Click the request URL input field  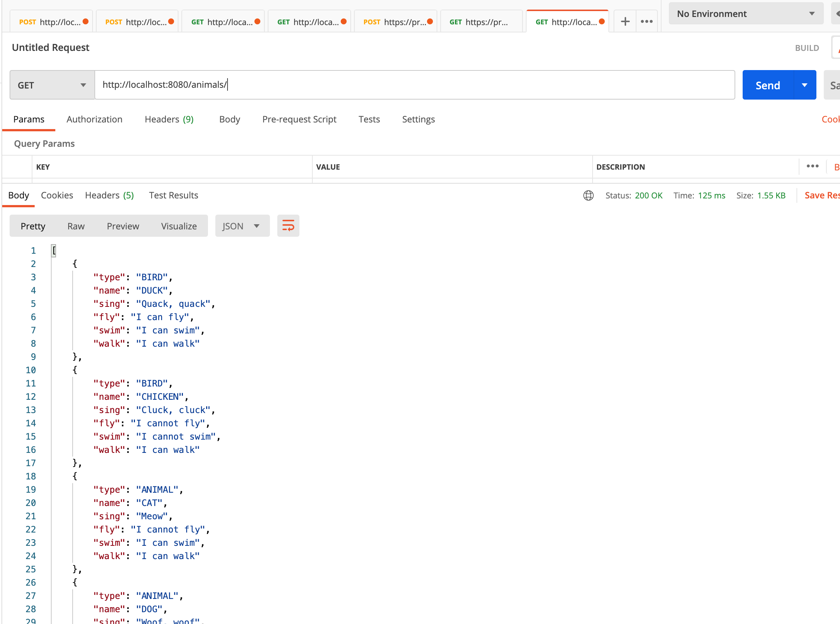[x=415, y=85]
